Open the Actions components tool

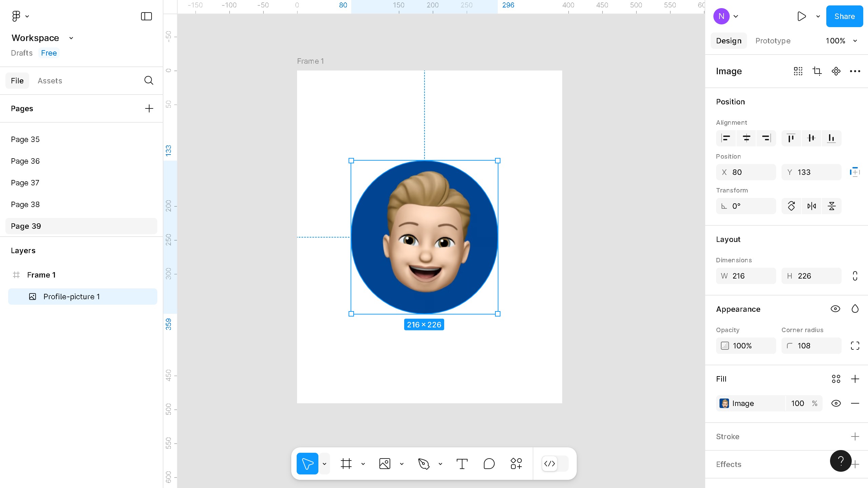(516, 464)
